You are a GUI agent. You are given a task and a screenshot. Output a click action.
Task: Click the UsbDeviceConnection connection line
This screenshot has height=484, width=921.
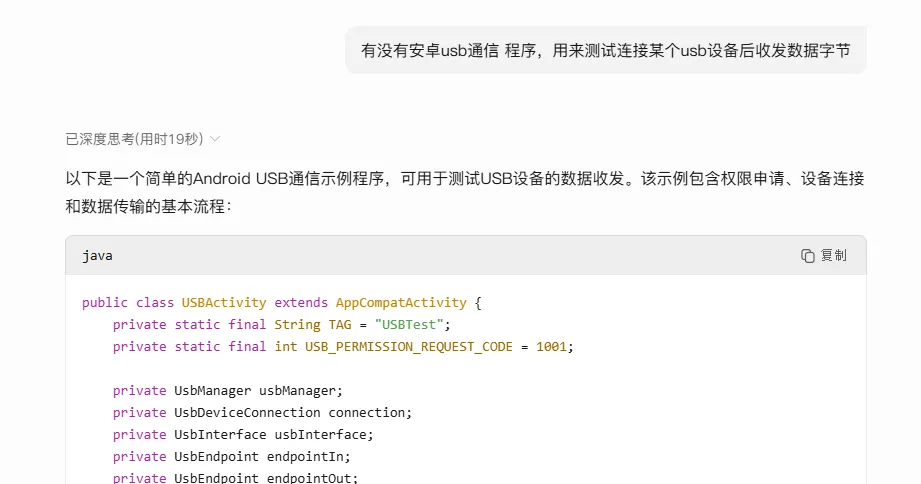[263, 412]
